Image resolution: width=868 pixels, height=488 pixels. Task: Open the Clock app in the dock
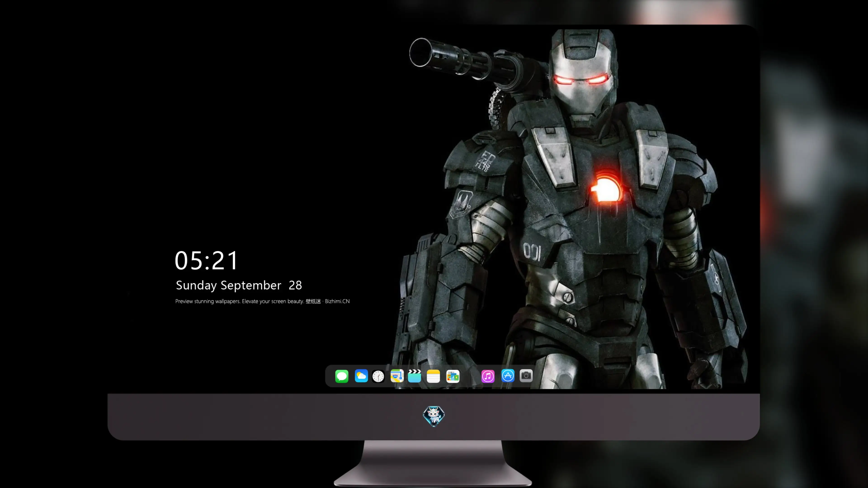click(x=378, y=376)
